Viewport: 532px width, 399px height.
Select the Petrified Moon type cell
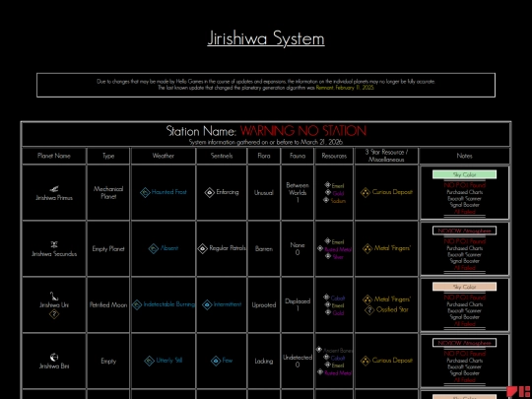(108, 304)
